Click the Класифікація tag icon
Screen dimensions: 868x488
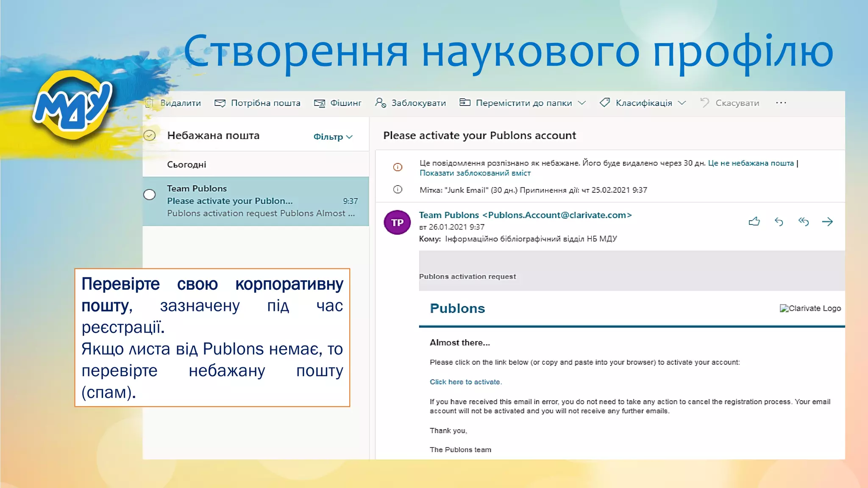tap(605, 103)
